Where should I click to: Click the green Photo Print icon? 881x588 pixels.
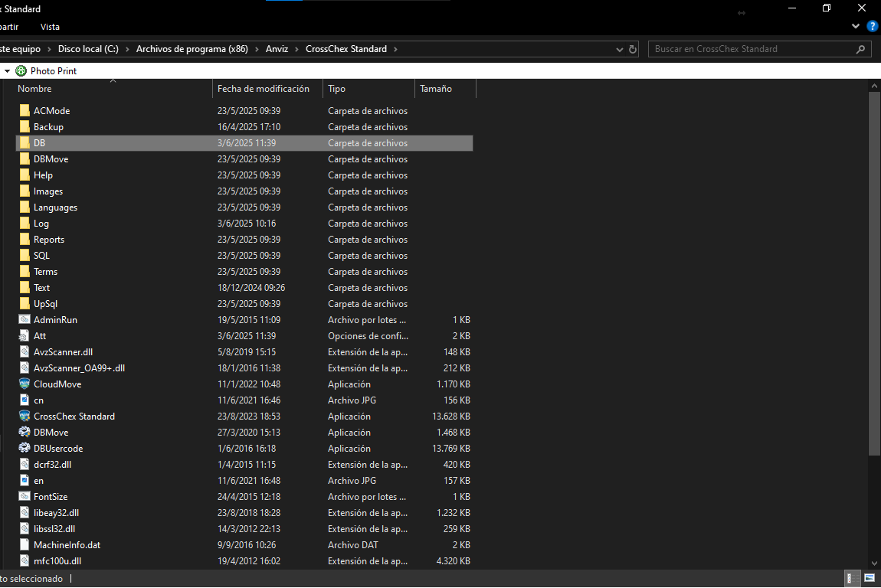coord(21,70)
